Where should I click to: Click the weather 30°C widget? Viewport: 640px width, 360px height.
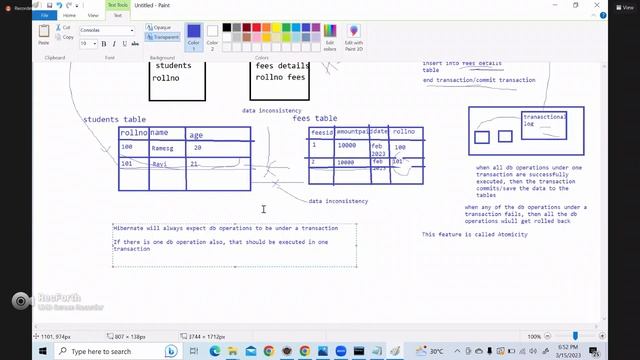point(430,351)
